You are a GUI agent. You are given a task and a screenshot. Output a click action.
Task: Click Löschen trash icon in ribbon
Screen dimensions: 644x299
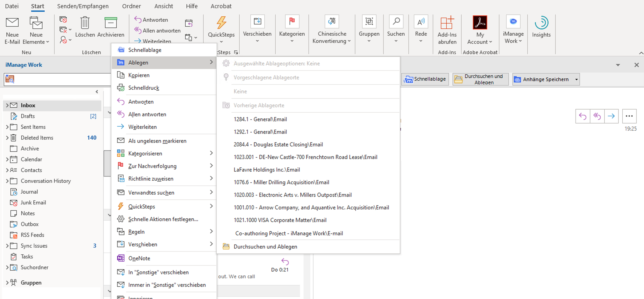tap(85, 23)
